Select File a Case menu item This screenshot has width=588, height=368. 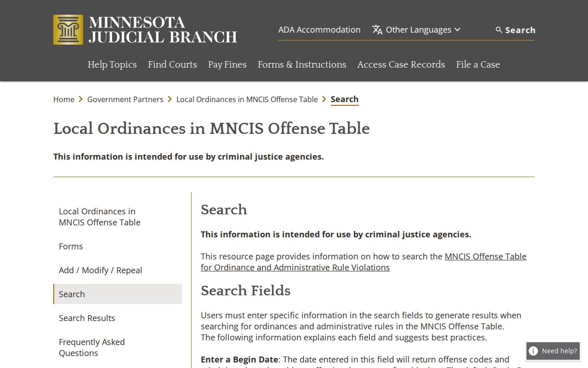[478, 64]
